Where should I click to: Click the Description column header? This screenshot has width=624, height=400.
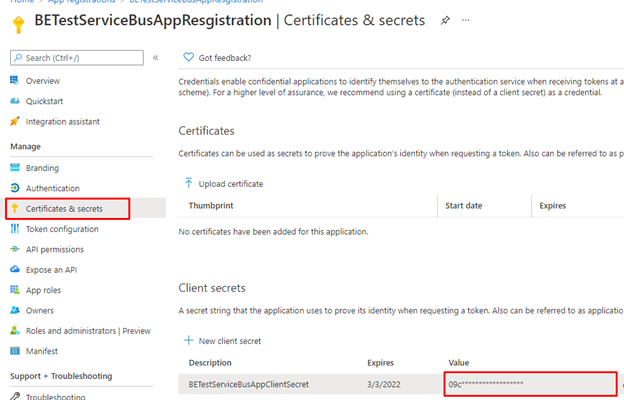point(210,363)
